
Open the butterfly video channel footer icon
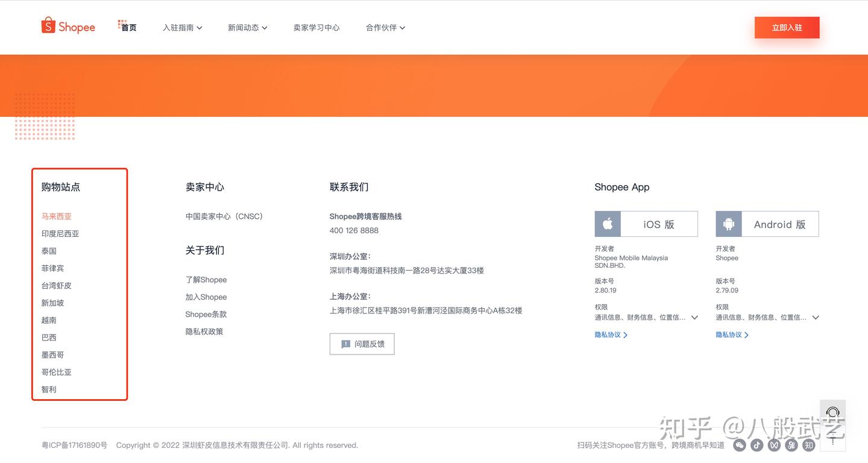click(x=774, y=446)
